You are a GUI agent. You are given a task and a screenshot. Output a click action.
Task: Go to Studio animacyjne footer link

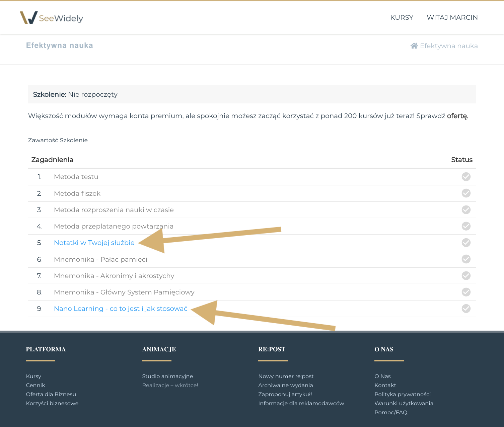click(x=167, y=376)
